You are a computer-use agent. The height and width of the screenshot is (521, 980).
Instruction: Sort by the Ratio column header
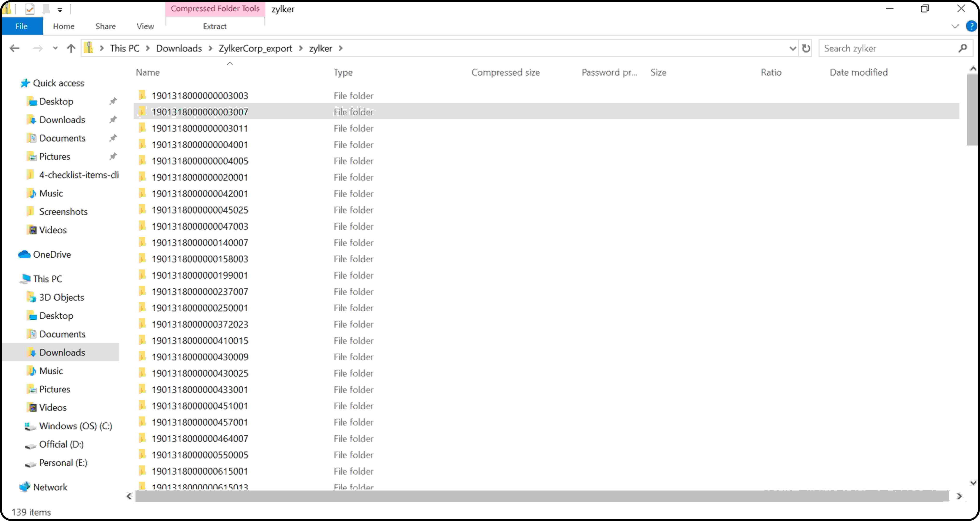771,72
